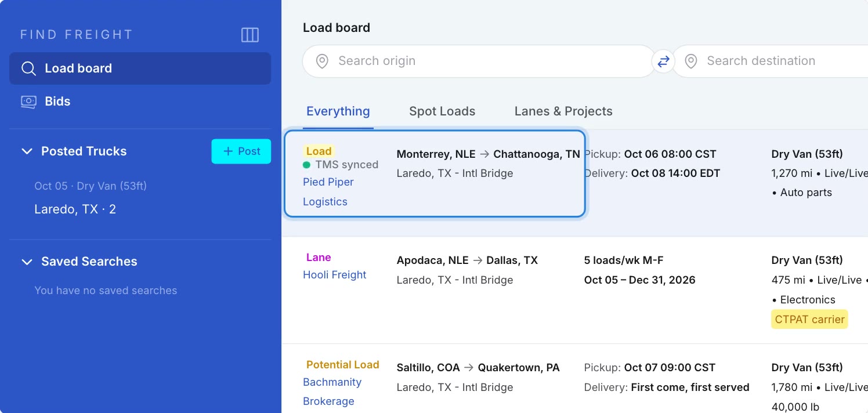
Task: Click the money bill icon next to Bids
Action: 28,102
